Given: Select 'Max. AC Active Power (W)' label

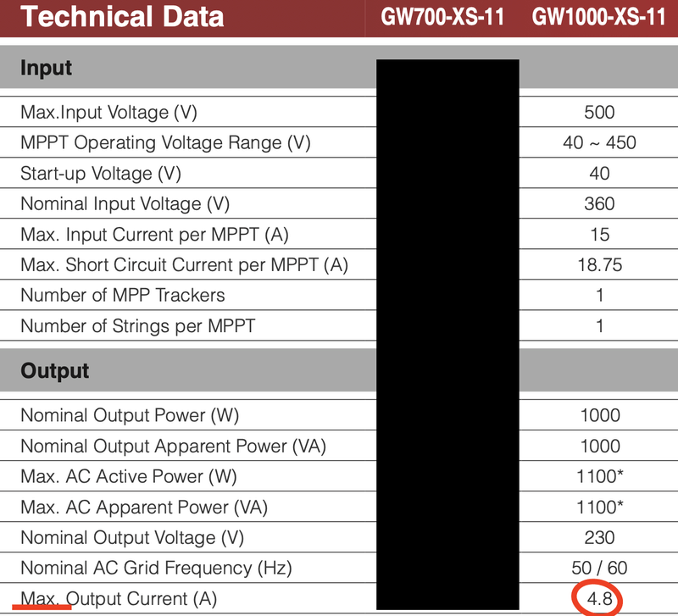Looking at the screenshot, I should [x=129, y=477].
